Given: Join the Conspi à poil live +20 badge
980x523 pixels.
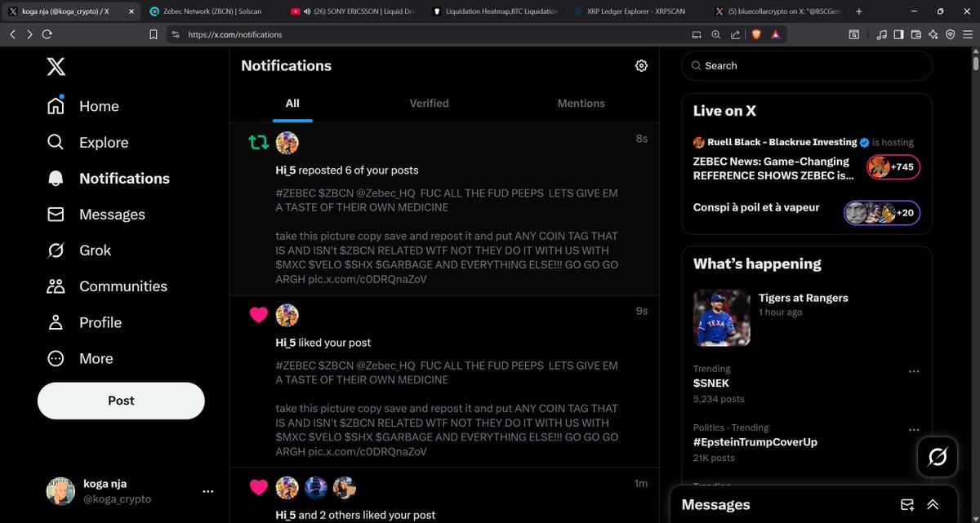Looking at the screenshot, I should click(882, 213).
